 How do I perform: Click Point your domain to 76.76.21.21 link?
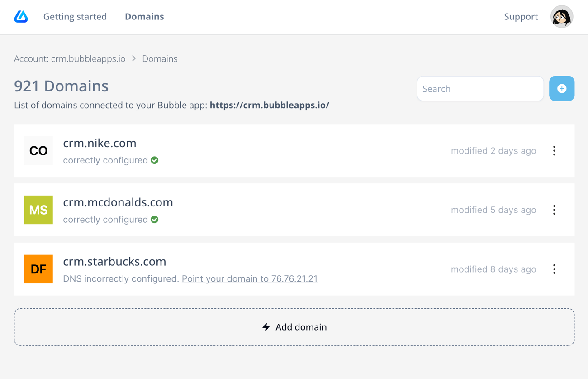coord(250,279)
